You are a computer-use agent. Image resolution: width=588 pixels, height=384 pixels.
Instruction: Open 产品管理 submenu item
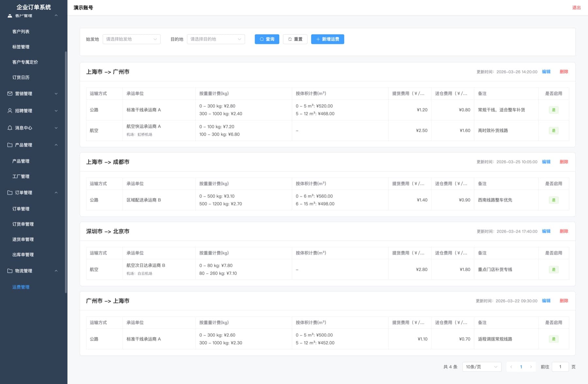click(x=21, y=161)
